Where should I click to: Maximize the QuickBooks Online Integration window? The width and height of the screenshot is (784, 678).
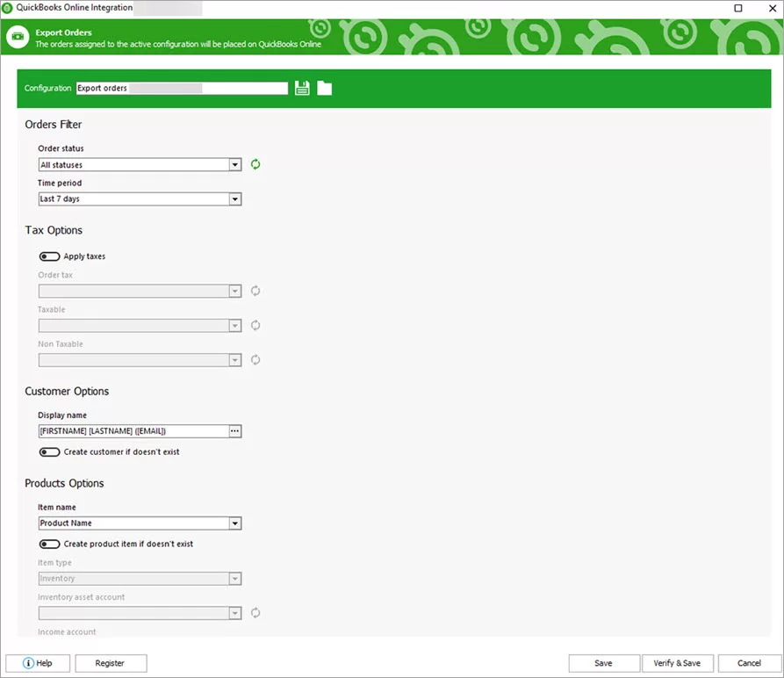738,8
